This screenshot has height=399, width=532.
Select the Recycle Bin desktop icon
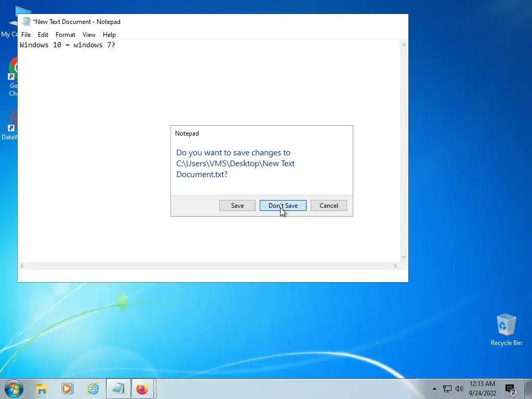506,330
